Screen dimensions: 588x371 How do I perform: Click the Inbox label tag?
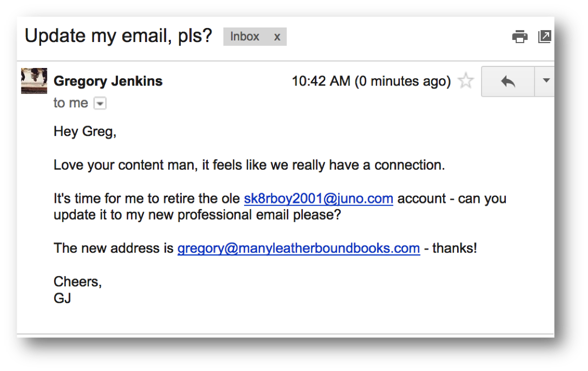pos(245,37)
